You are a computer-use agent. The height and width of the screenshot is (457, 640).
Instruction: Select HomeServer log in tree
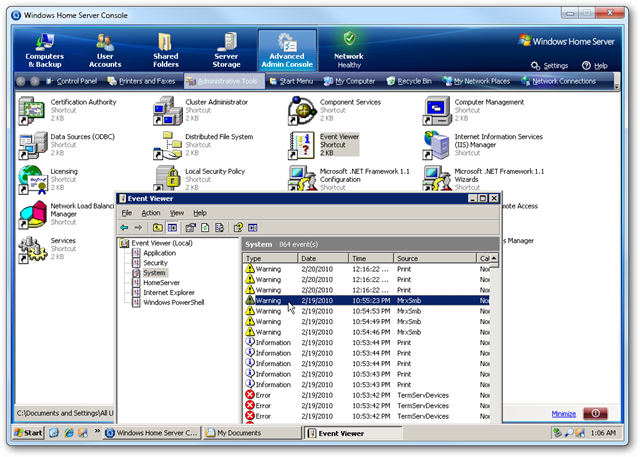coord(161,283)
